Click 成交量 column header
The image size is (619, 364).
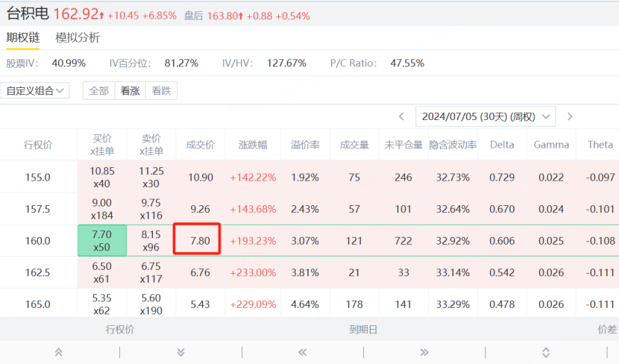point(354,145)
